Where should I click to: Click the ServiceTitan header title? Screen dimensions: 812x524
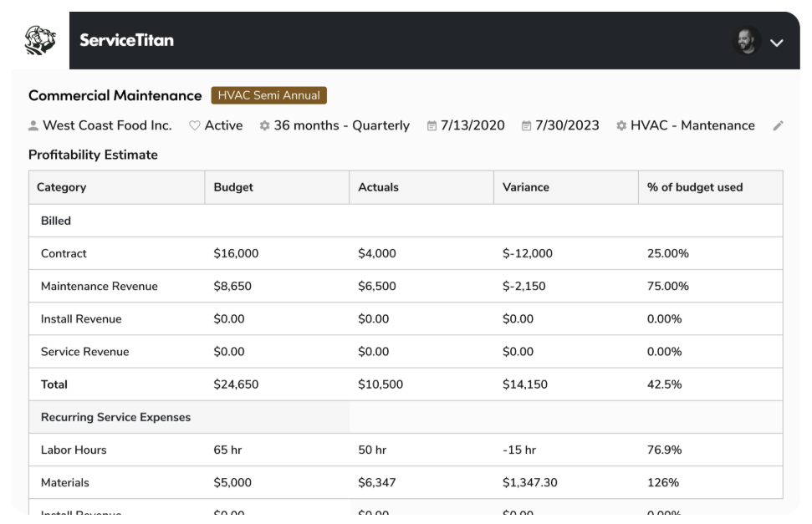127,40
